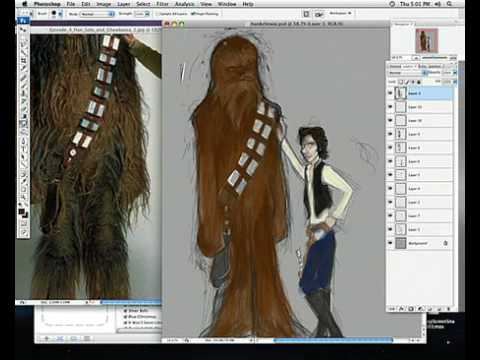The image size is (480, 360).
Task: Change screen mode at toolbox bottom
Action: click(x=24, y=232)
